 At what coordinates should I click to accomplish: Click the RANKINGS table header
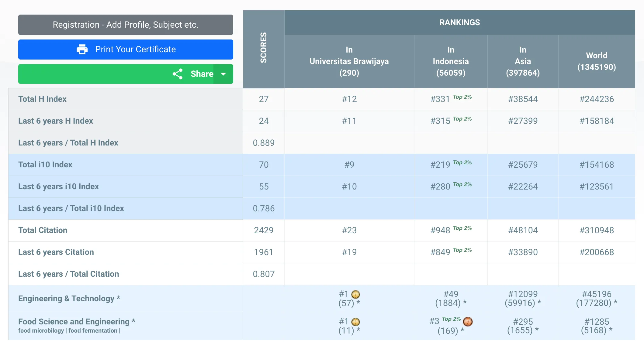(x=459, y=22)
